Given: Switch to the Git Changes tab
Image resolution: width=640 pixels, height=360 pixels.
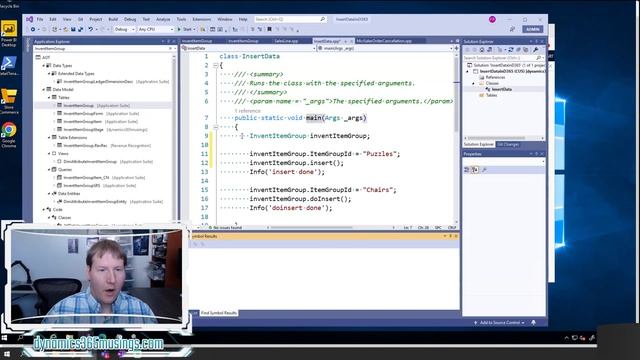Looking at the screenshot, I should point(508,144).
